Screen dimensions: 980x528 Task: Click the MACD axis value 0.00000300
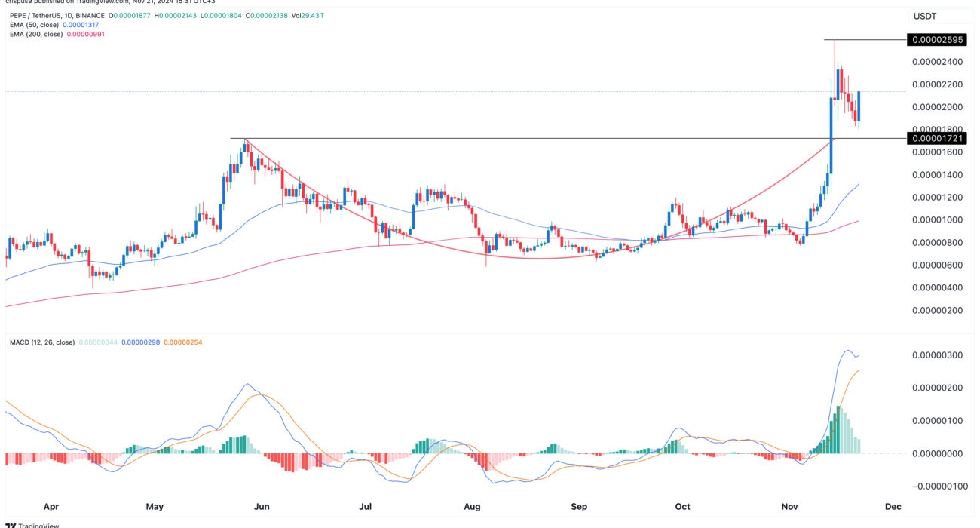[x=936, y=355]
